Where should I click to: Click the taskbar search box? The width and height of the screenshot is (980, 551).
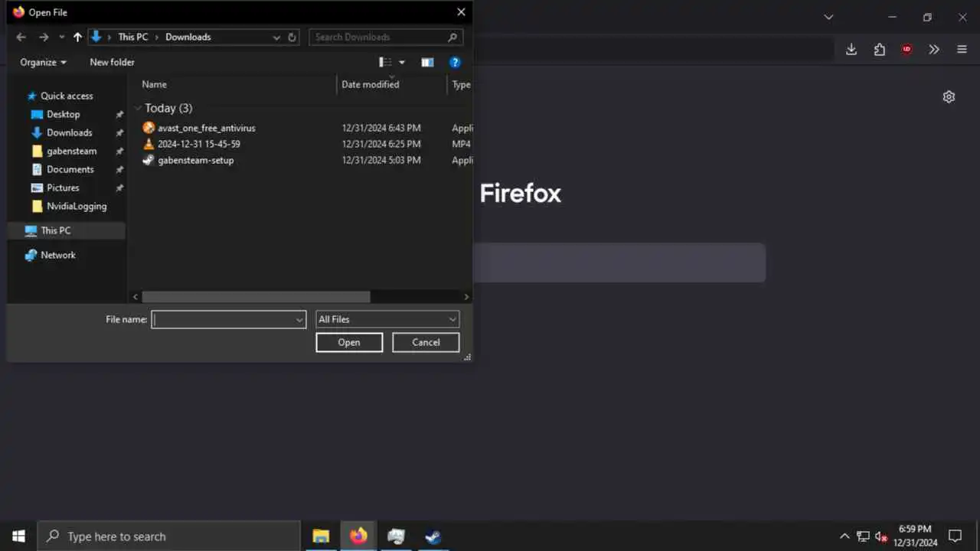[168, 536]
